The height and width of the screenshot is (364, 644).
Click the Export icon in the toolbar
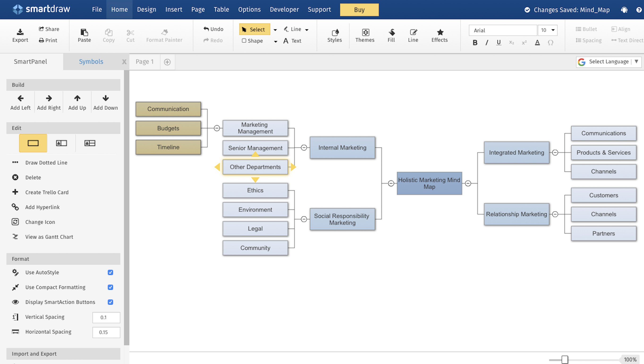(20, 32)
